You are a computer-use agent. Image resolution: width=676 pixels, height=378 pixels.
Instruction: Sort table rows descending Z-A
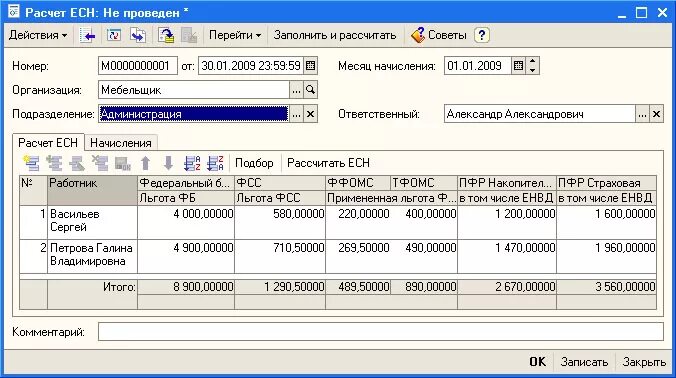pyautogui.click(x=215, y=163)
